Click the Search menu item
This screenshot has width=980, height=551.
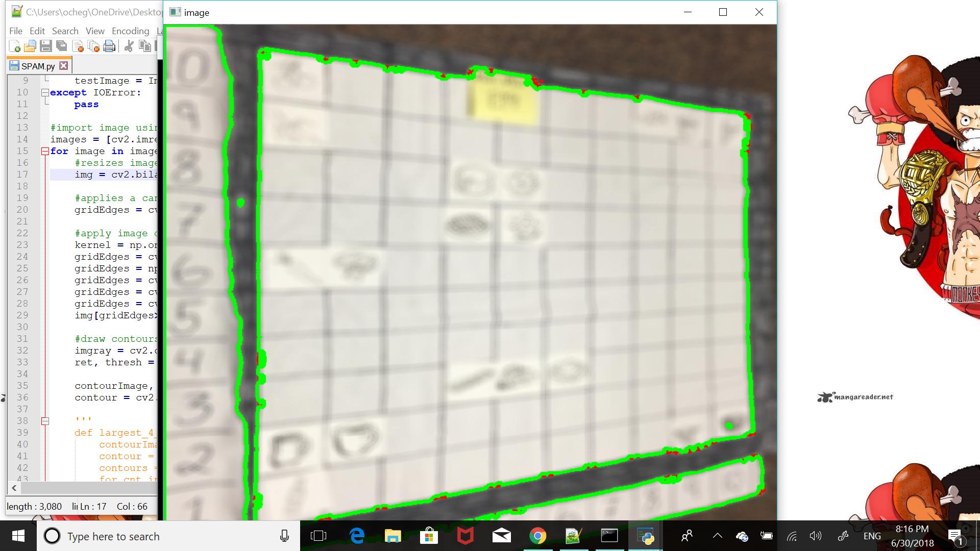click(x=64, y=30)
